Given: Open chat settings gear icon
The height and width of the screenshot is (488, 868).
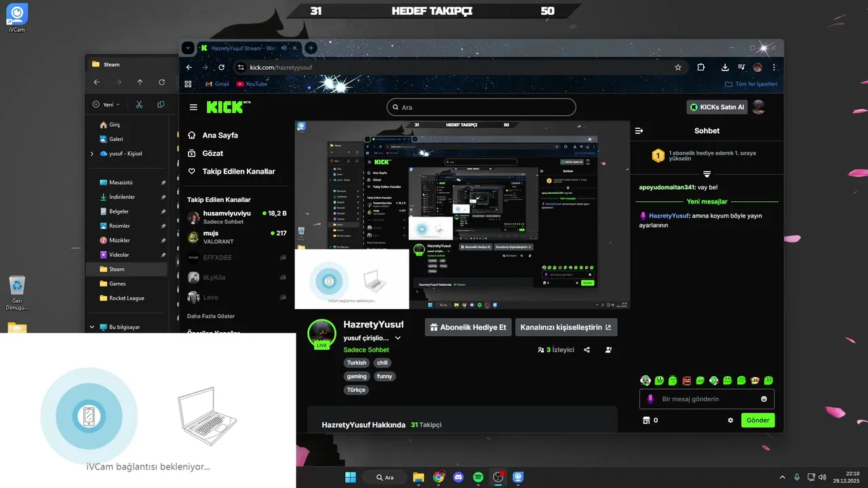Looking at the screenshot, I should click(730, 420).
